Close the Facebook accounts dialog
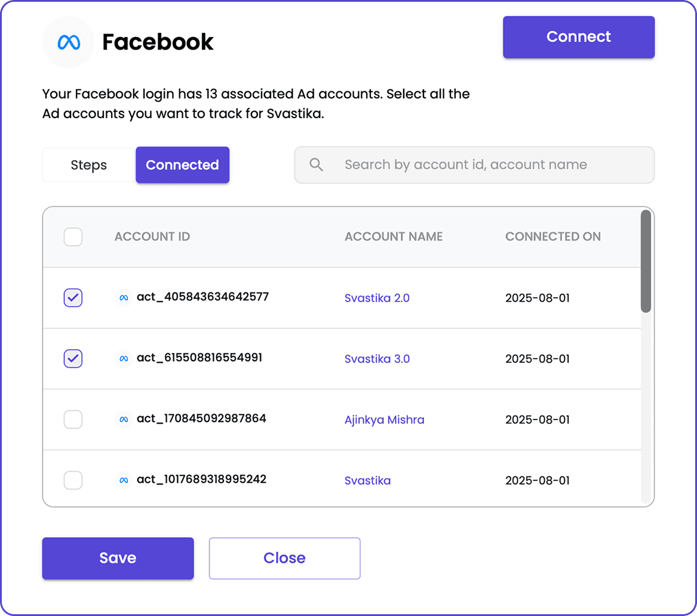The image size is (697, 616). 284,558
